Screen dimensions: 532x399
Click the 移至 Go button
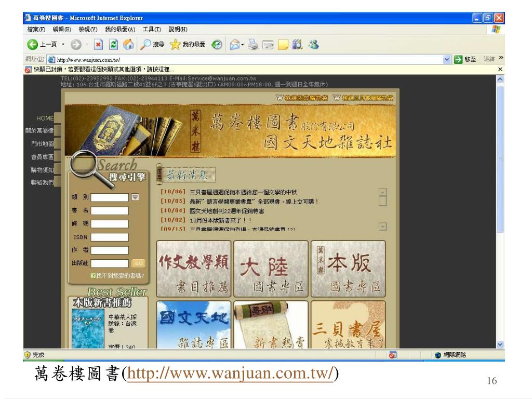click(x=465, y=59)
